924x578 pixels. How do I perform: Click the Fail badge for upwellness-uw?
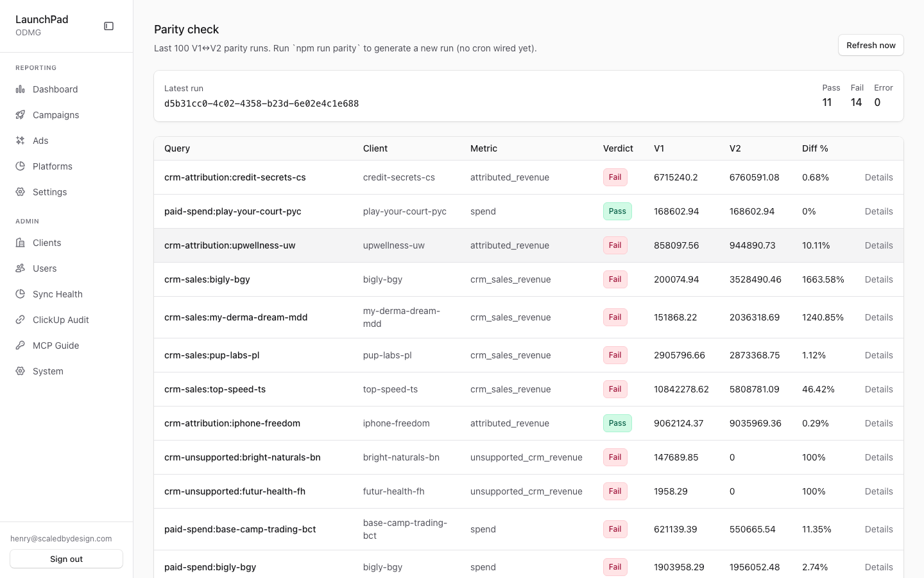(x=615, y=245)
